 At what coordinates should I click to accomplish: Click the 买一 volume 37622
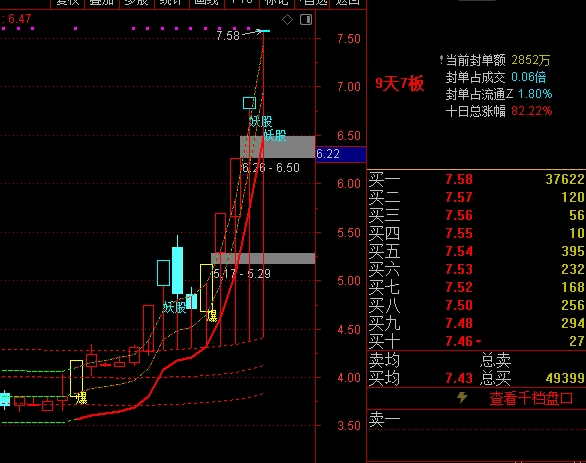point(565,179)
